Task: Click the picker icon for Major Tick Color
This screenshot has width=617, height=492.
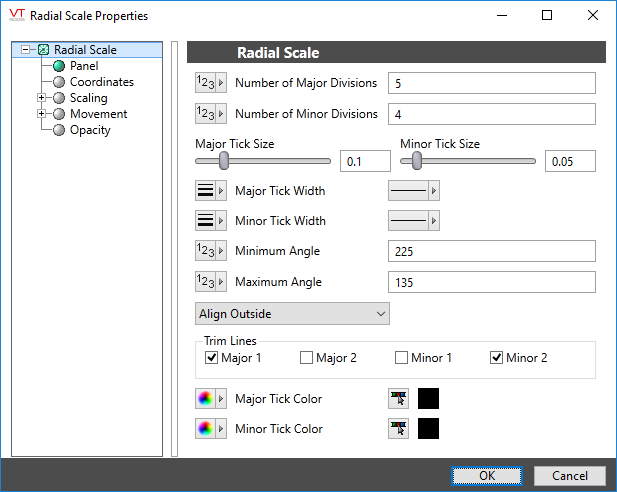Action: point(399,400)
